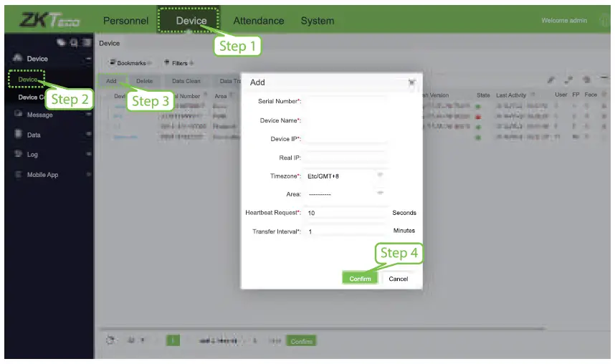615x364 pixels.
Task: Click the Message sidebar icon
Action: [x=18, y=114]
